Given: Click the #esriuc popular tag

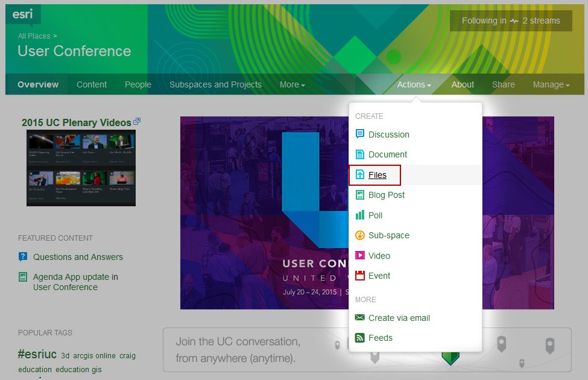Looking at the screenshot, I should pos(37,354).
